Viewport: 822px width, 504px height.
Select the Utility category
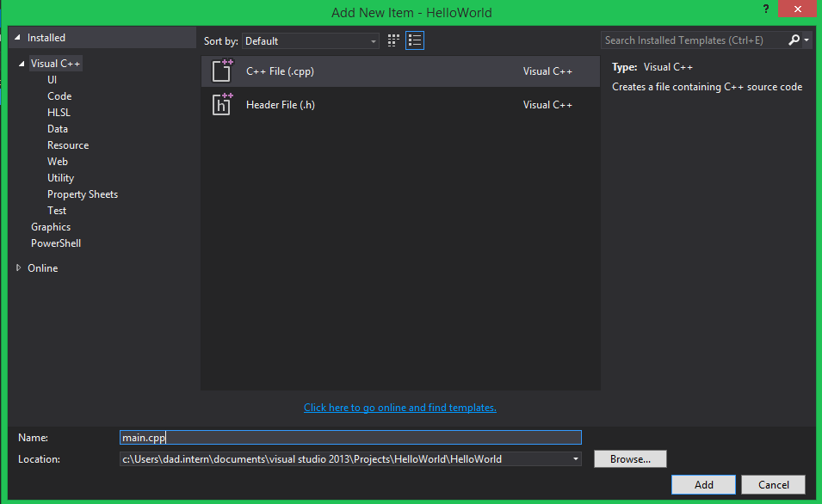(61, 178)
